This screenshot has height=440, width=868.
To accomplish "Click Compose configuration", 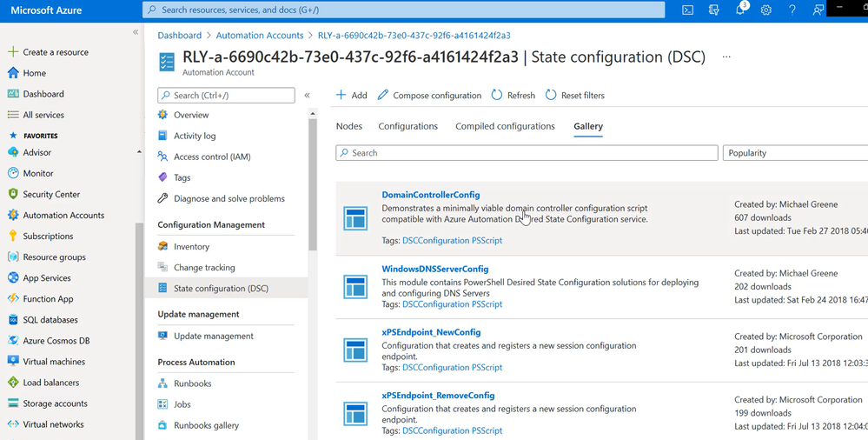I will click(429, 96).
